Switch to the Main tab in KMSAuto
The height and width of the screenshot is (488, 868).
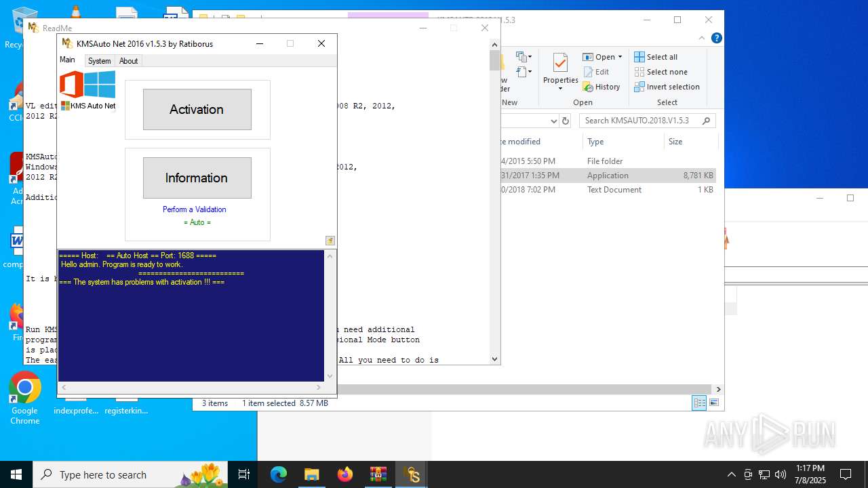pos(67,60)
